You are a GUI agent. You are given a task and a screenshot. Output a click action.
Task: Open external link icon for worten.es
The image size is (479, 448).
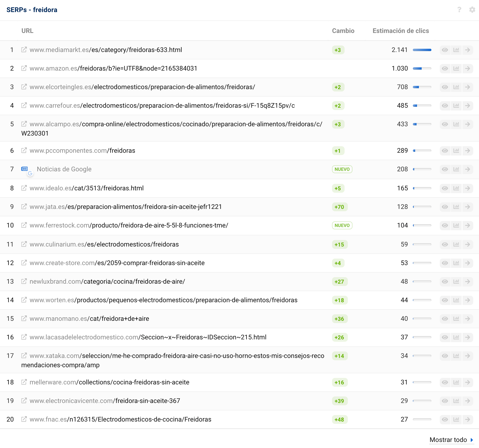[x=24, y=300]
